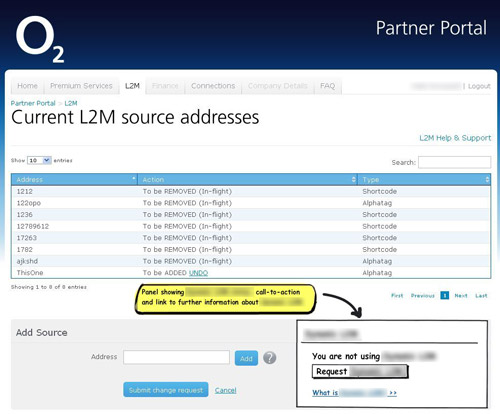The width and height of the screenshot is (500, 414).
Task: Select the address cell 'ajkshd'
Action: point(27,261)
